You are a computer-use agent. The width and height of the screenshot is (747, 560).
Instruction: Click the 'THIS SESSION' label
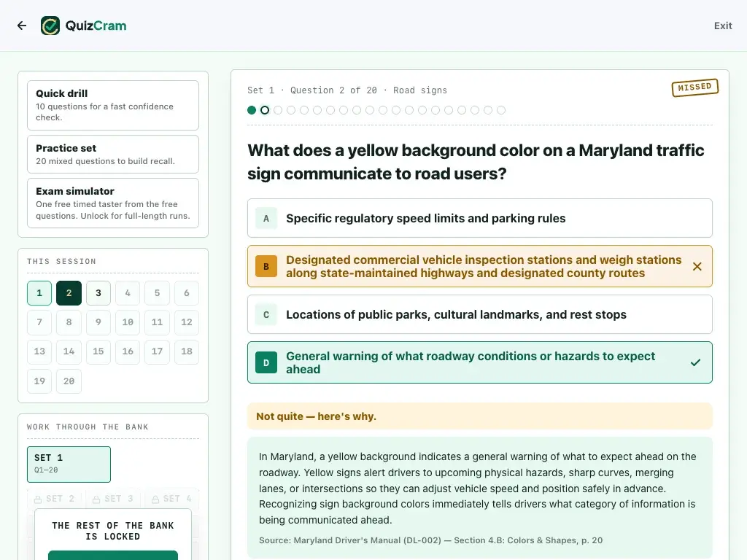point(61,262)
